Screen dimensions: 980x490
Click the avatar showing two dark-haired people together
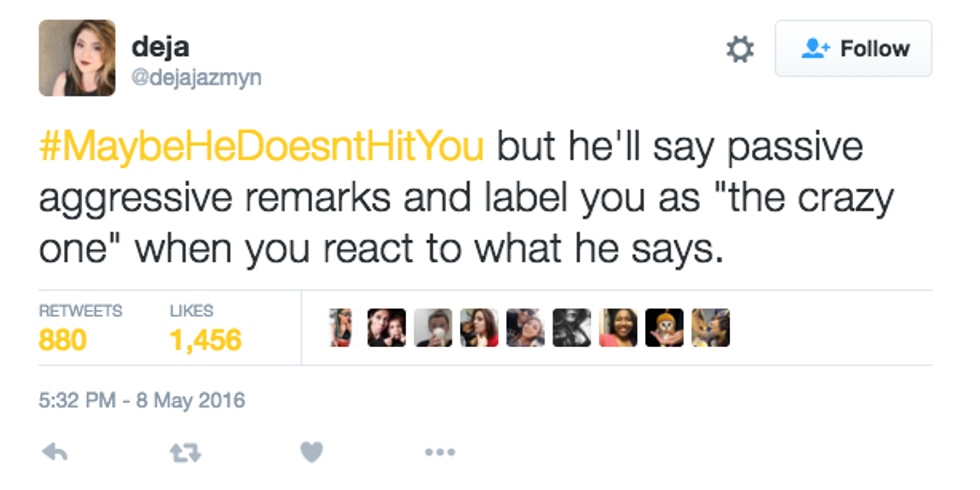pyautogui.click(x=386, y=327)
